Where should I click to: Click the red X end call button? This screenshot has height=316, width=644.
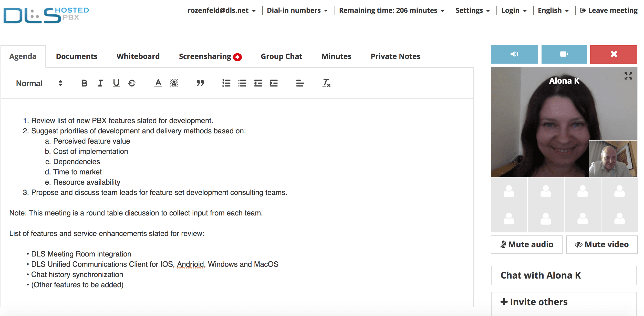coord(614,54)
